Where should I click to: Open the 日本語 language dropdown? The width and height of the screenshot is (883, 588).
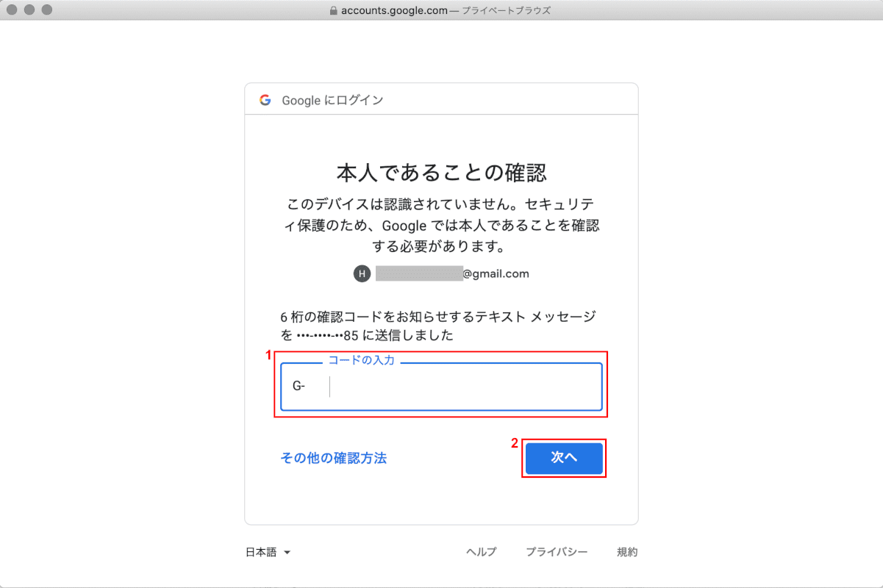(268, 552)
